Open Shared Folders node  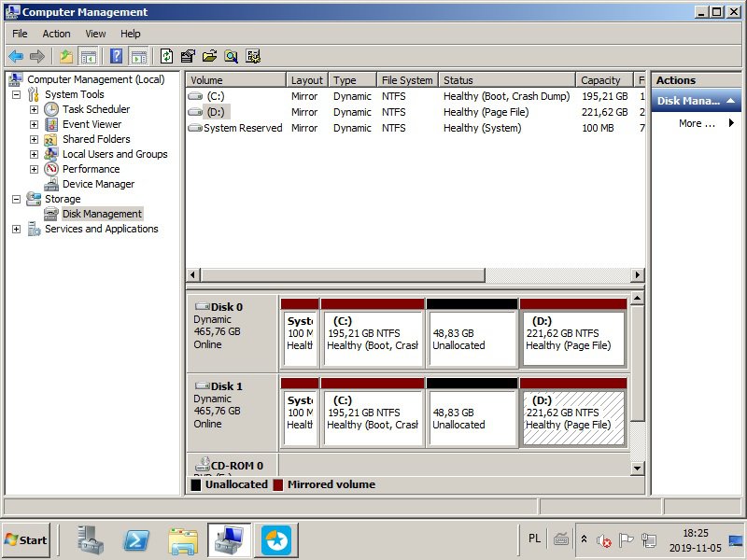(x=96, y=139)
